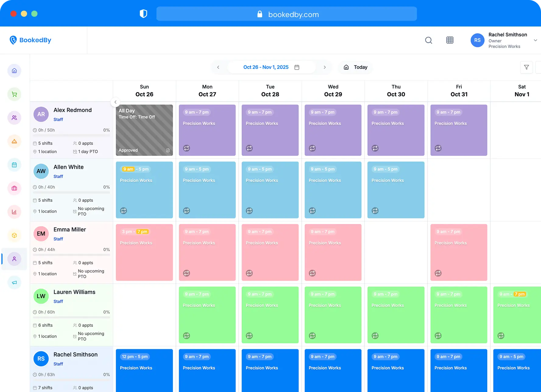The image size is (541, 392).
Task: Open the packages cube icon
Action: coord(14,235)
